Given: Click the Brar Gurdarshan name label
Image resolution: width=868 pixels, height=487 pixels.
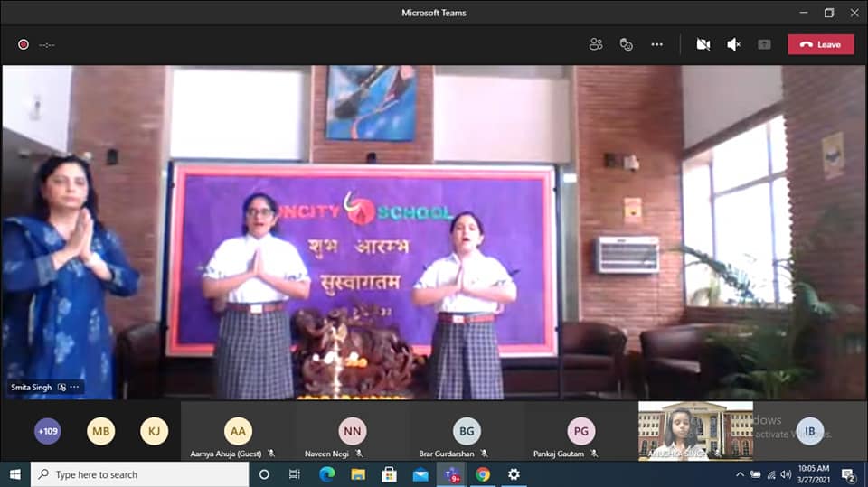Looking at the screenshot, I should [x=446, y=454].
